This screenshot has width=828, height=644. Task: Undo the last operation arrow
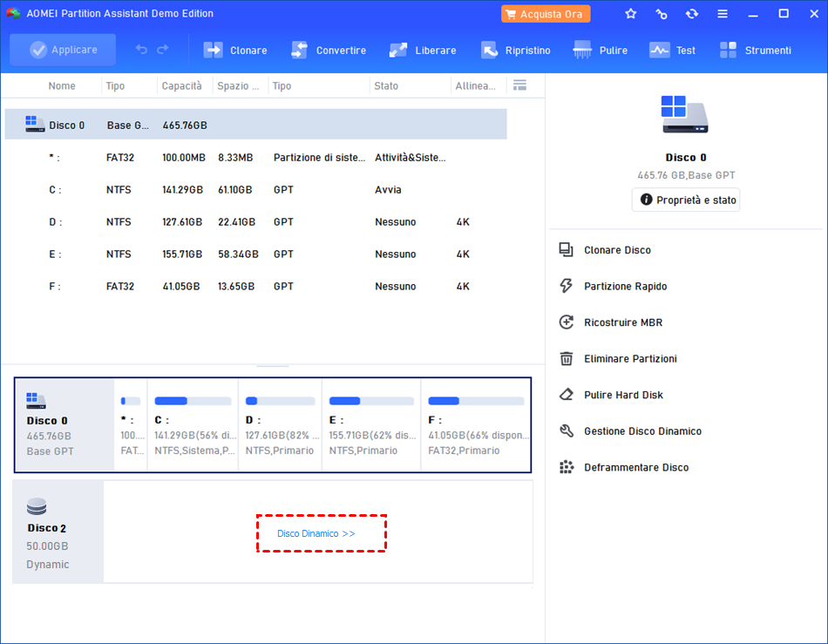click(141, 50)
